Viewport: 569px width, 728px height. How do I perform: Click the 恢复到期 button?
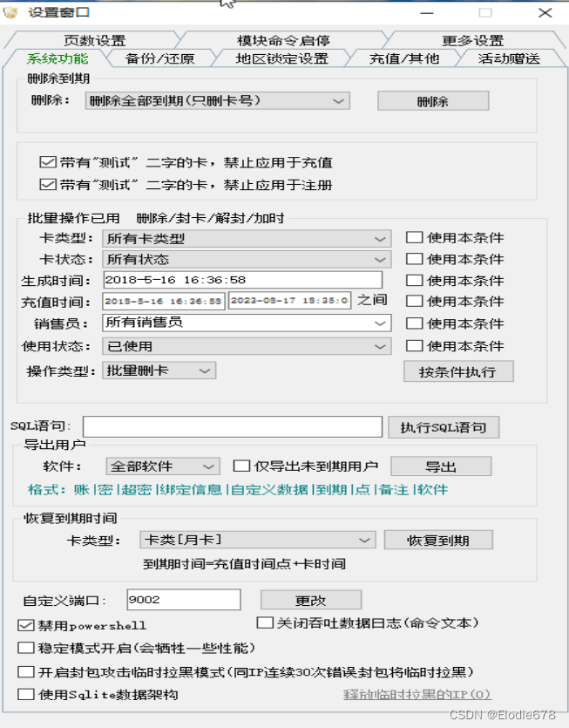(438, 540)
